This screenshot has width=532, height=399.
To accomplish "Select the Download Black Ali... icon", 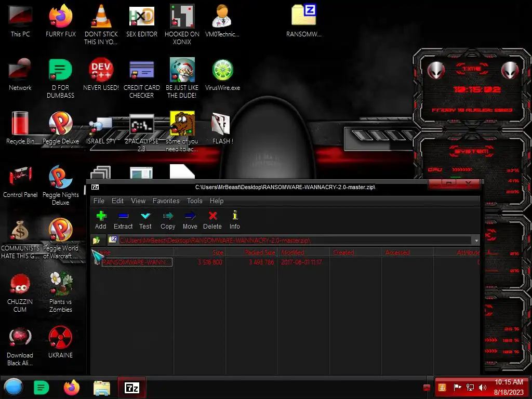I will tap(20, 346).
